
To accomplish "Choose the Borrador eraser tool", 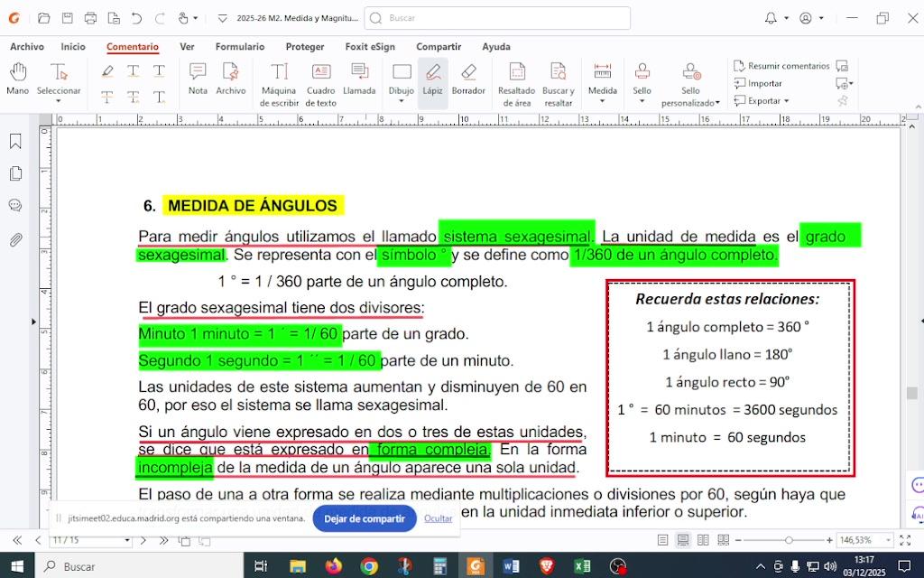I will (468, 79).
